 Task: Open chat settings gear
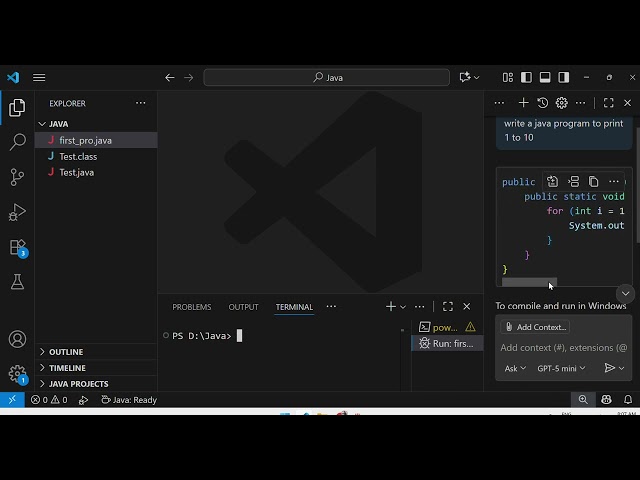[x=562, y=103]
